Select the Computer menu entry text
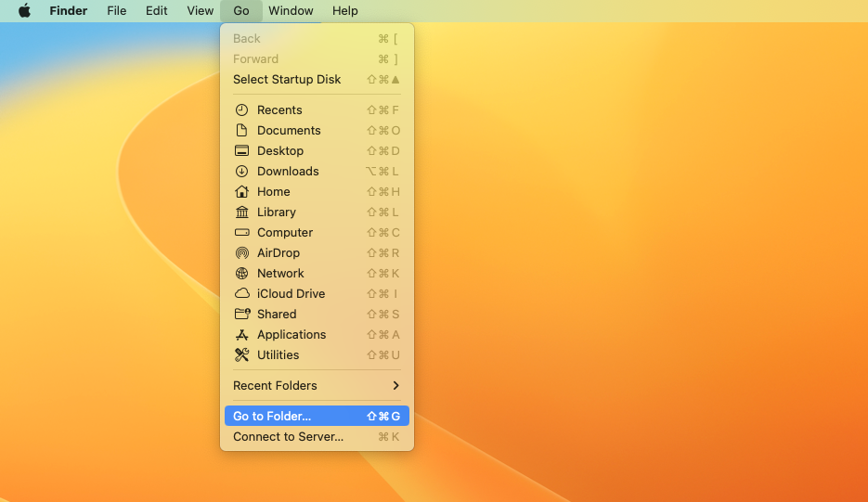This screenshot has height=502, width=868. point(285,233)
